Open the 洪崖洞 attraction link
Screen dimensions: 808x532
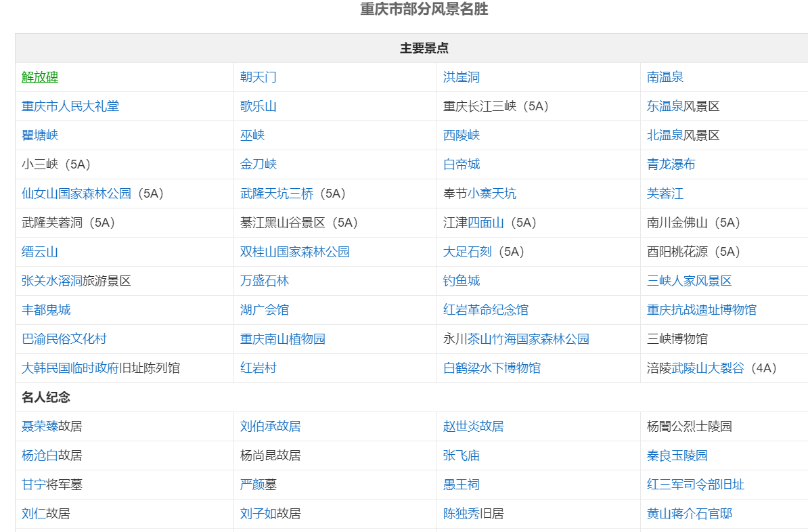tap(462, 77)
